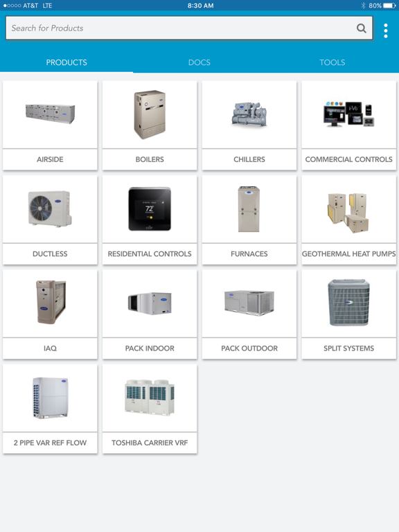Select the SPLIT SYSTEMS label
Image resolution: width=399 pixels, height=532 pixels.
tap(349, 348)
